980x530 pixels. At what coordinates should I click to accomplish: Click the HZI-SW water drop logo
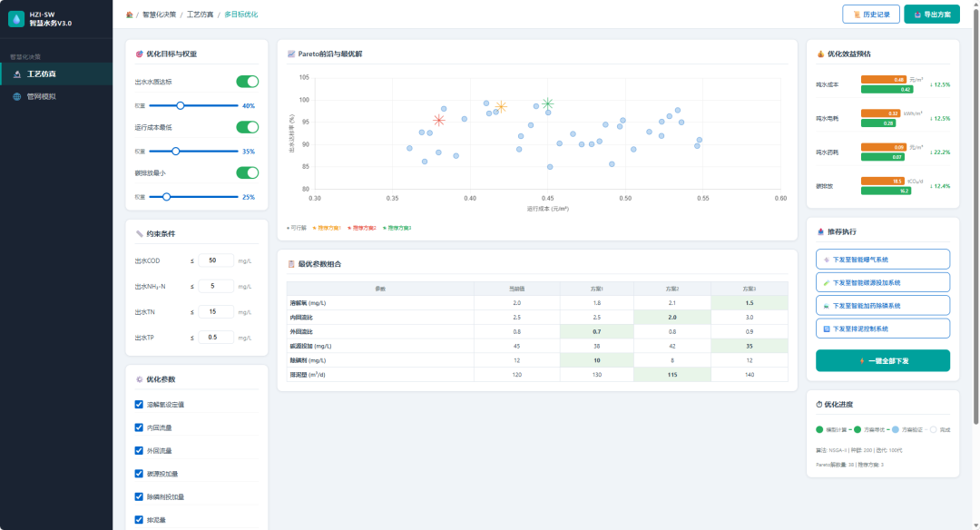pos(16,19)
